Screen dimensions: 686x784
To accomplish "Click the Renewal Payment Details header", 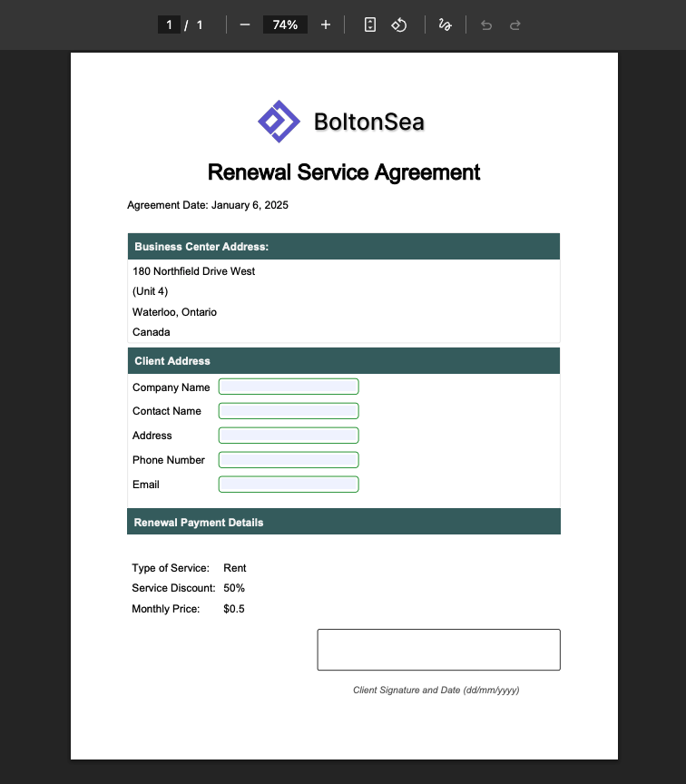I will [343, 522].
